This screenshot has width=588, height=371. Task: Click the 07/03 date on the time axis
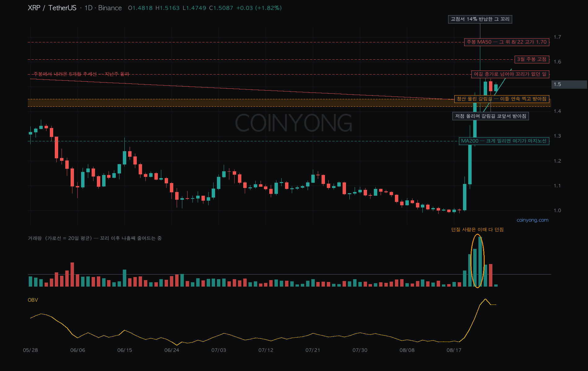click(x=219, y=350)
